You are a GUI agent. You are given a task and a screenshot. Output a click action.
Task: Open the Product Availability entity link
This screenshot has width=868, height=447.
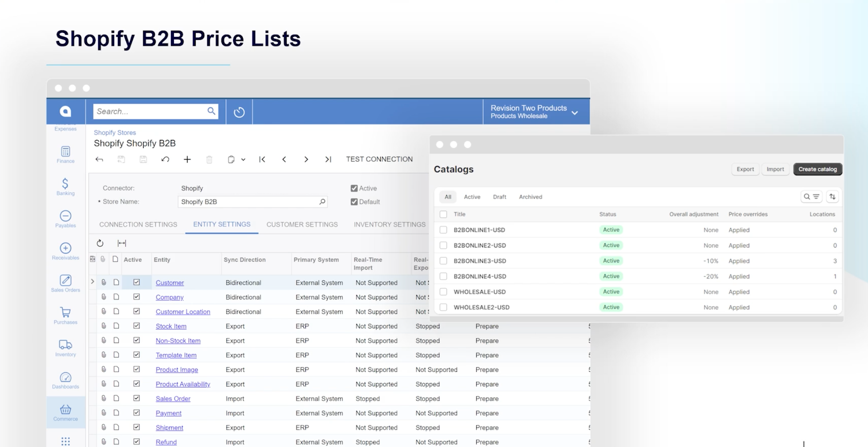(x=183, y=384)
